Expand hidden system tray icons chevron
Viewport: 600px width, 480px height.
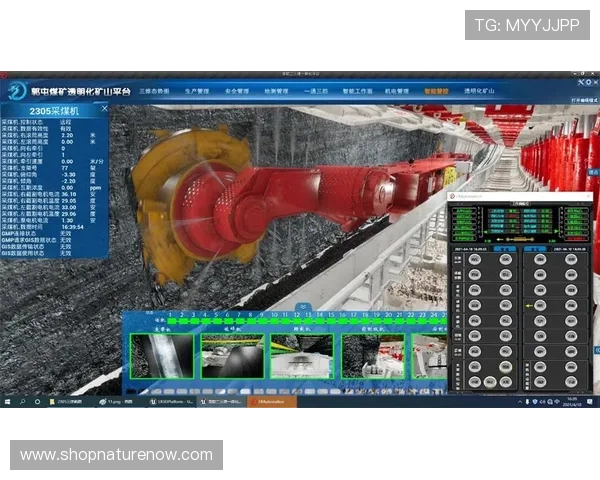click(x=519, y=402)
